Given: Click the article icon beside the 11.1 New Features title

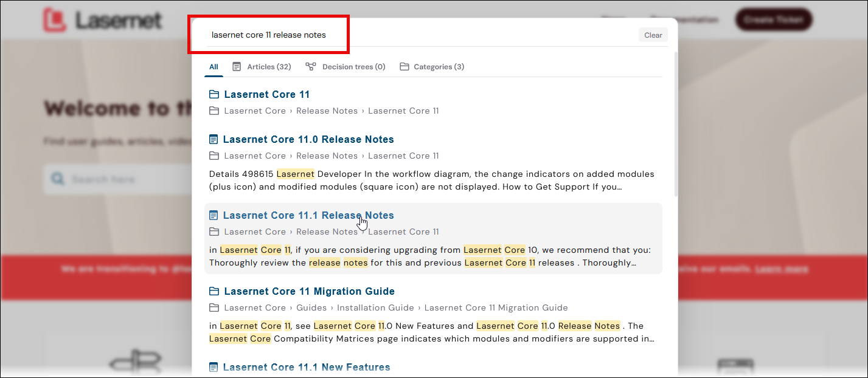Looking at the screenshot, I should coord(214,367).
